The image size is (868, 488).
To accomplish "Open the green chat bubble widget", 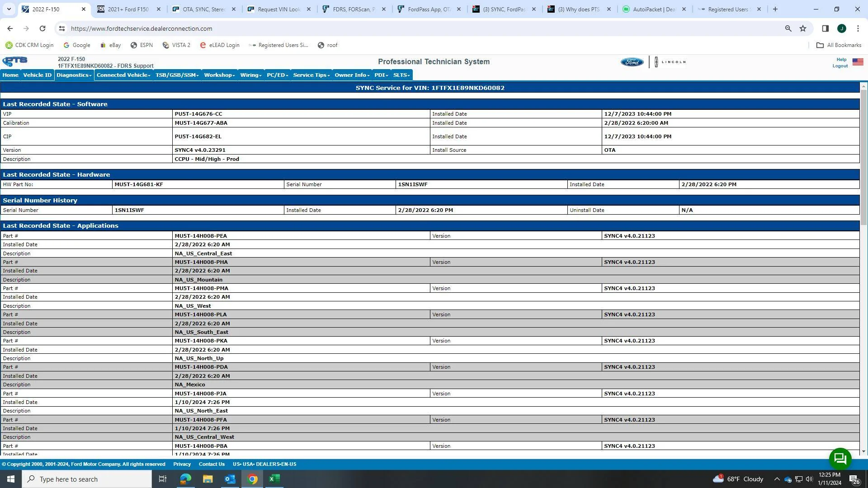I will [x=840, y=459].
